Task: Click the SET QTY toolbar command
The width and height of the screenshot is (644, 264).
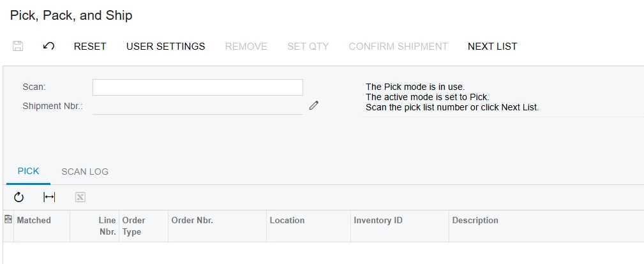Action: (x=308, y=47)
